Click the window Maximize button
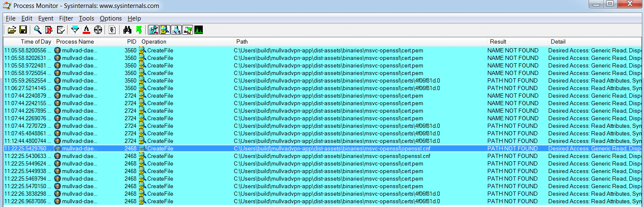The image size is (644, 207). point(610,4)
